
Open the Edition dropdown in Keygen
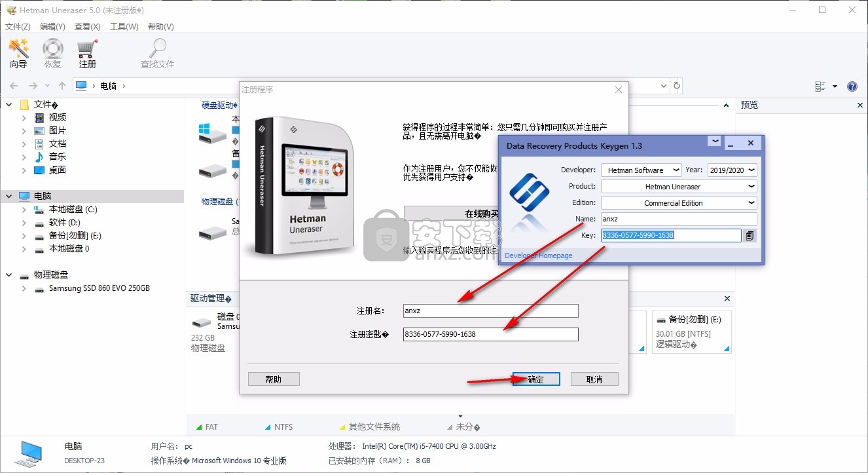(x=751, y=202)
